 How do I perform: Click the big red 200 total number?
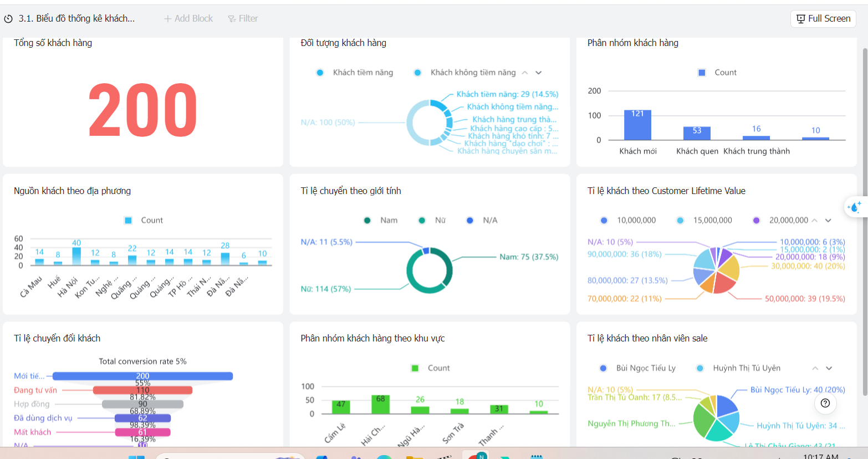pos(143,110)
